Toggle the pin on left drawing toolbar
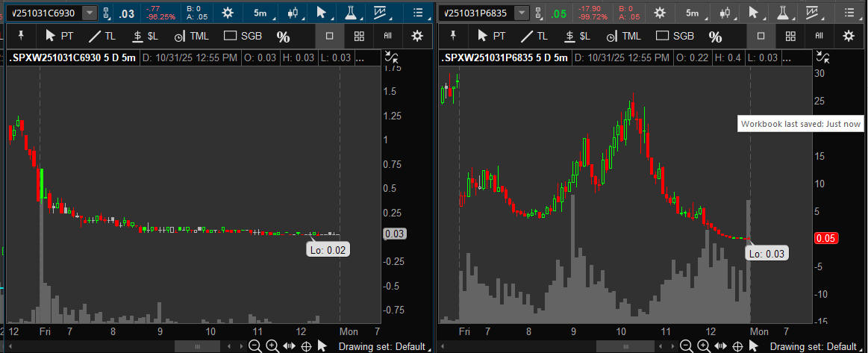The height and width of the screenshot is (353, 868). click(22, 36)
